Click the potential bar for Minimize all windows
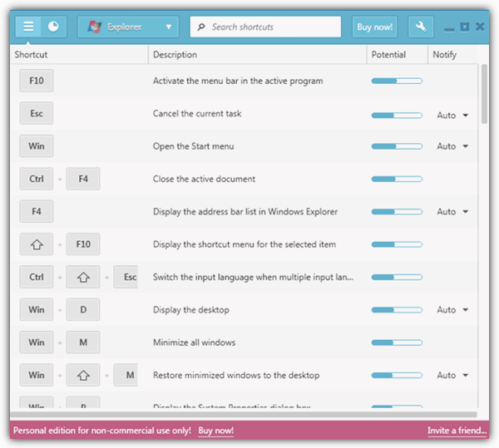The width and height of the screenshot is (499, 448). click(397, 342)
